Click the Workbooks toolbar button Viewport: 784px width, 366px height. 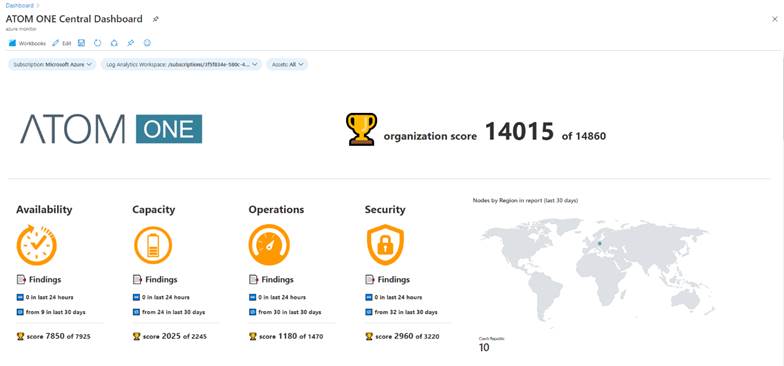[27, 44]
